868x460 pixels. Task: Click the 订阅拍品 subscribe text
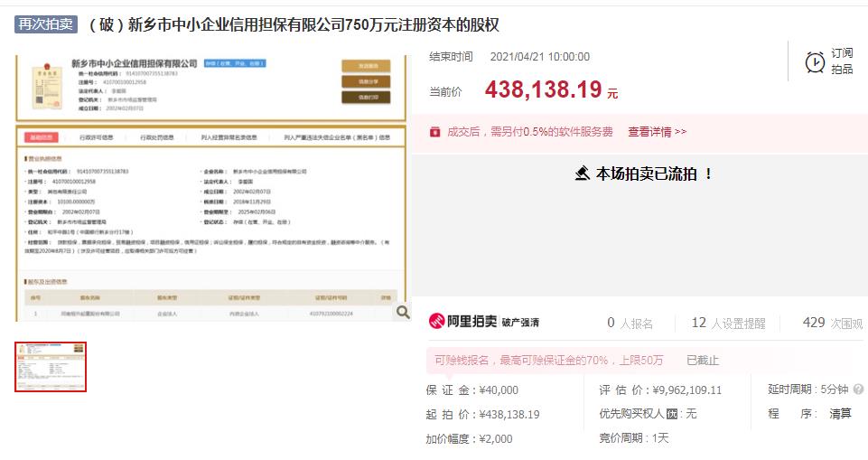[842, 61]
